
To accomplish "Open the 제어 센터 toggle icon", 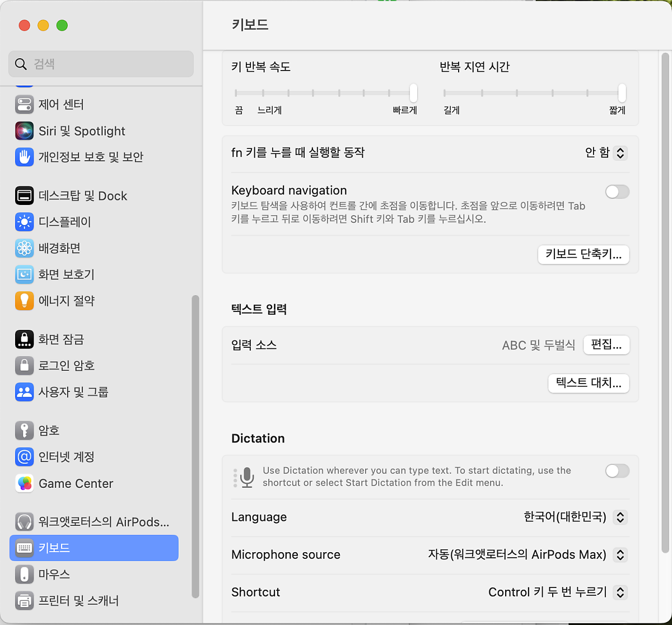I will (x=24, y=105).
